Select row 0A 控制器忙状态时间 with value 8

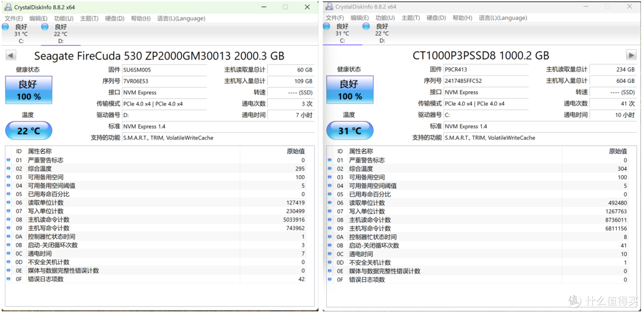coord(478,237)
